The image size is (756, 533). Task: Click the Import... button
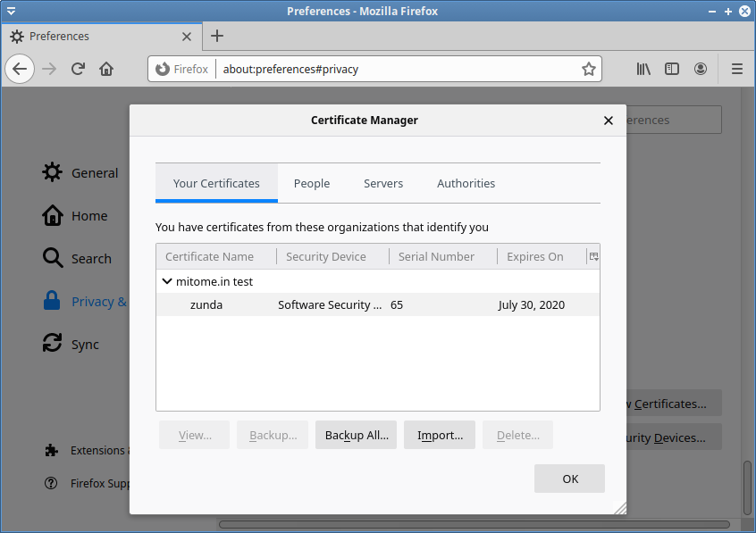440,435
